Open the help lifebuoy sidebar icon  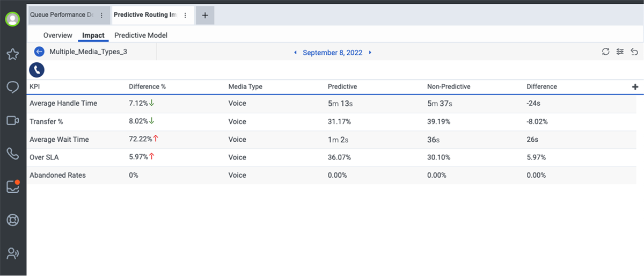pyautogui.click(x=12, y=220)
